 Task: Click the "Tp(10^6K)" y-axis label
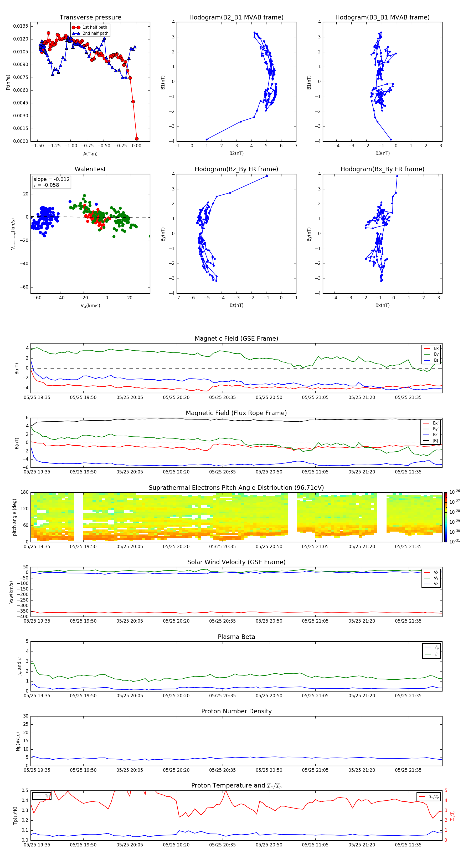coord(15,815)
